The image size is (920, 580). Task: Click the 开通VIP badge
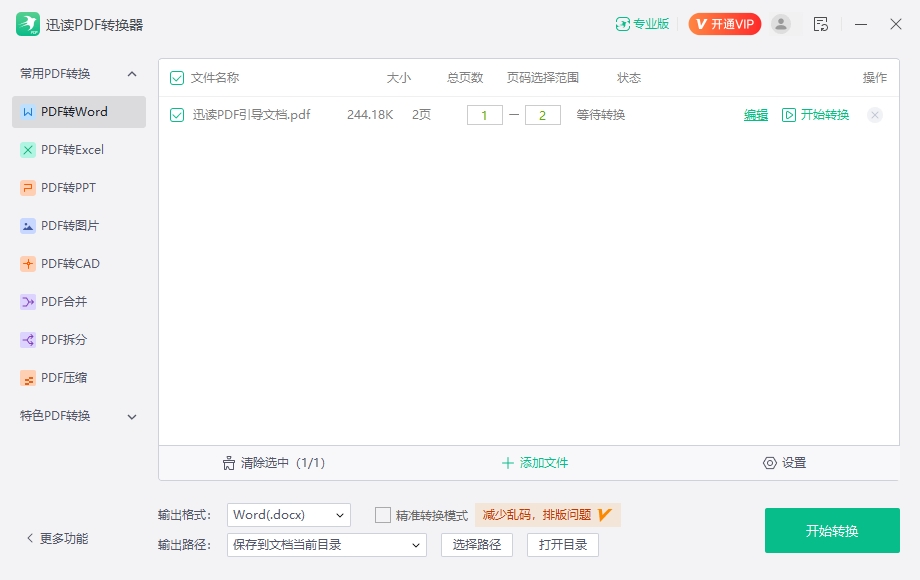(x=725, y=24)
